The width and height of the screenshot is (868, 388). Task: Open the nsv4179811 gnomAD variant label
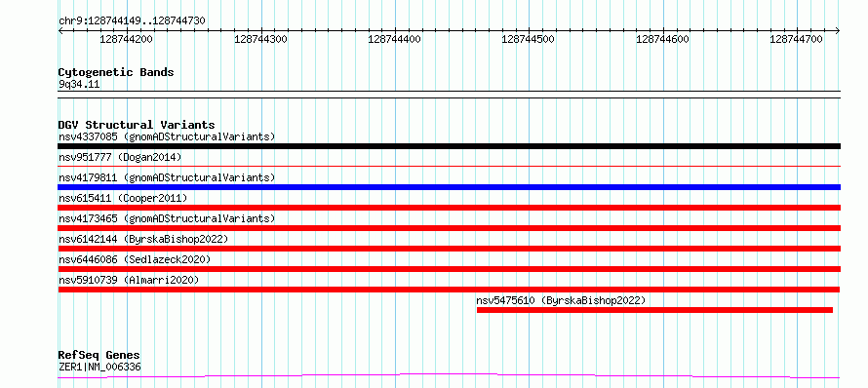167,177
